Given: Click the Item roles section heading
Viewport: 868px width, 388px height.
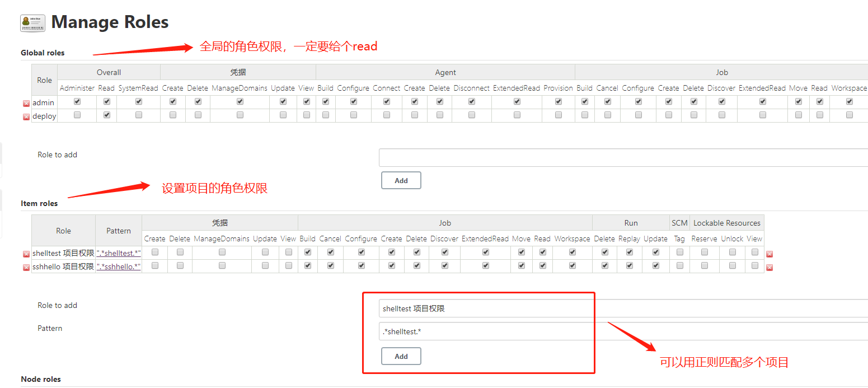Looking at the screenshot, I should (39, 203).
